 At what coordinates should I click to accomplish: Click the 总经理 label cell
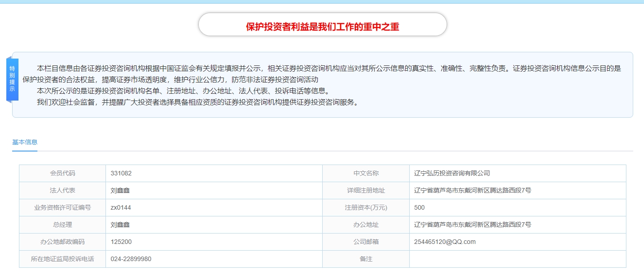click(63, 225)
